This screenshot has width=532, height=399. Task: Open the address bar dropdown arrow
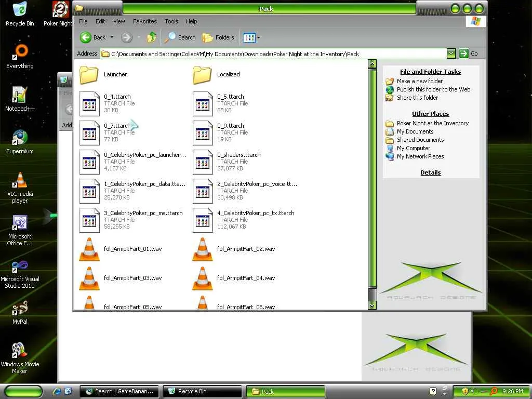pos(451,54)
